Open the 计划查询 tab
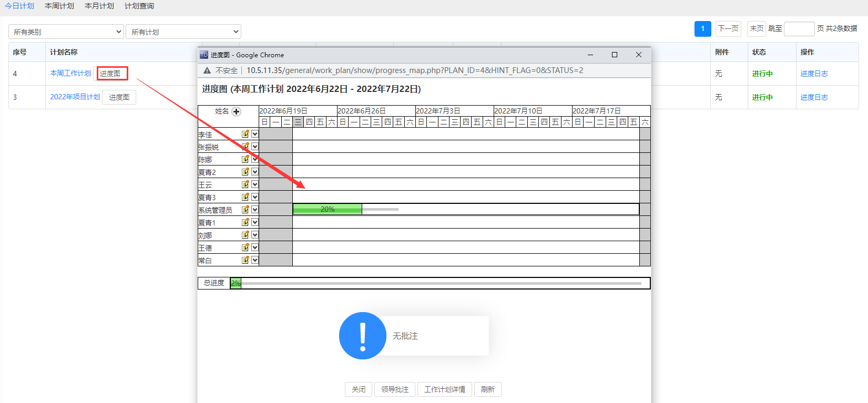The image size is (868, 403). 139,6
